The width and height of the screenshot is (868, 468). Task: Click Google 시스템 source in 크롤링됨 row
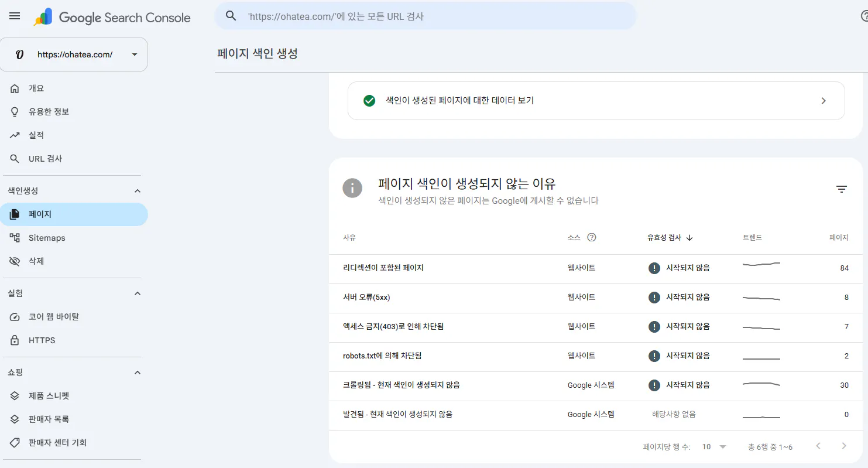[591, 385]
